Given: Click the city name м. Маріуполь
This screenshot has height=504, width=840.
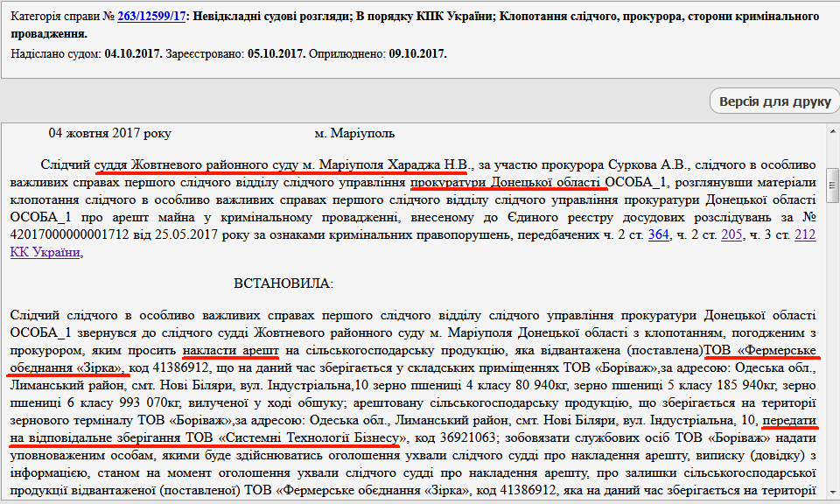Looking at the screenshot, I should [354, 133].
